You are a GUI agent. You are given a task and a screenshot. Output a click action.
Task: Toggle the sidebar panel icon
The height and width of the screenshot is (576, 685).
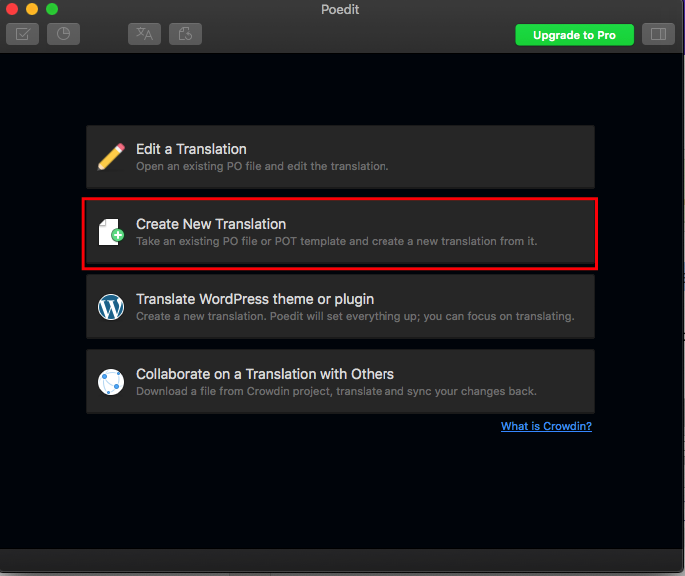[658, 34]
